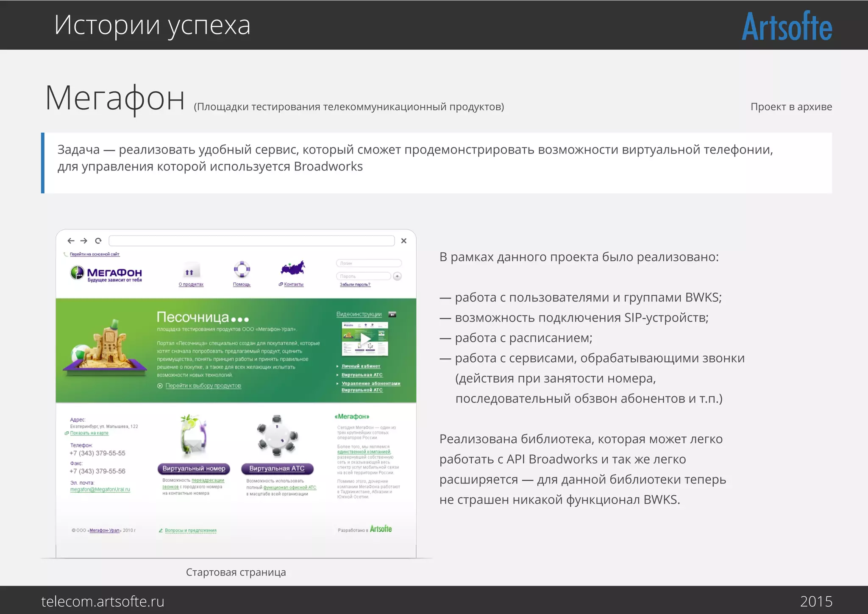Image resolution: width=868 pixels, height=614 pixels.
Task: Open the 'Перейти на основной сайт' link
Action: pyautogui.click(x=95, y=254)
